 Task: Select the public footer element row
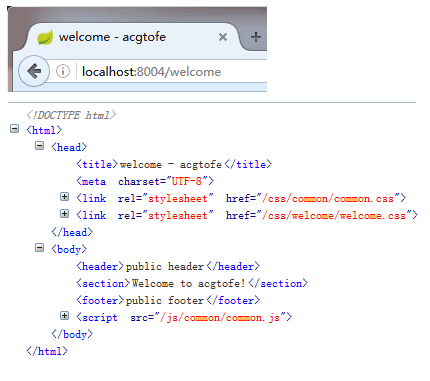pyautogui.click(x=168, y=300)
